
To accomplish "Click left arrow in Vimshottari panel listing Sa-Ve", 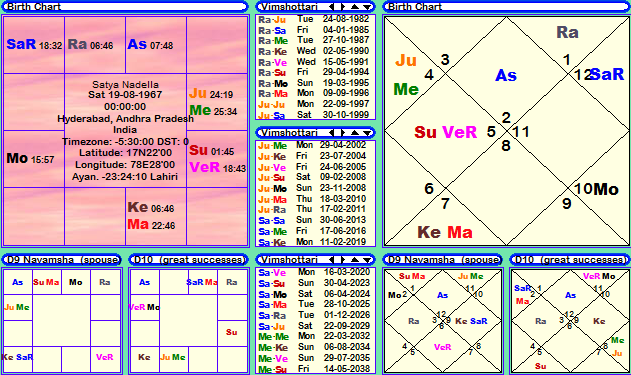I will point(332,260).
